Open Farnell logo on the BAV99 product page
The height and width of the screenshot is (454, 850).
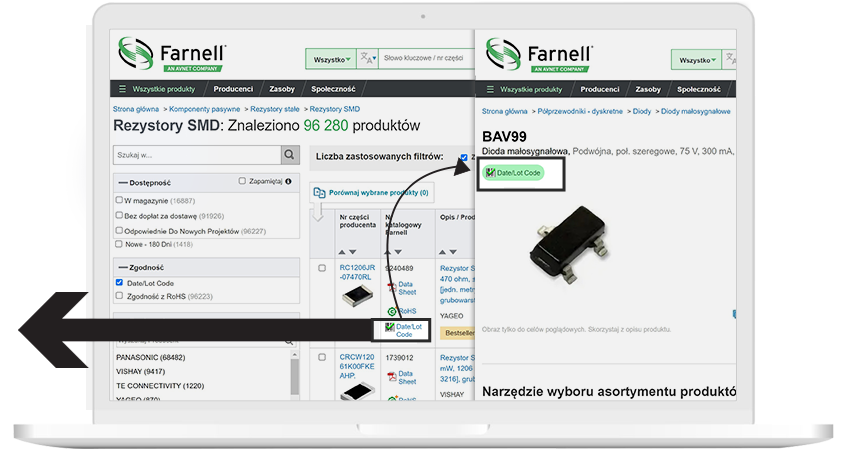click(x=539, y=55)
